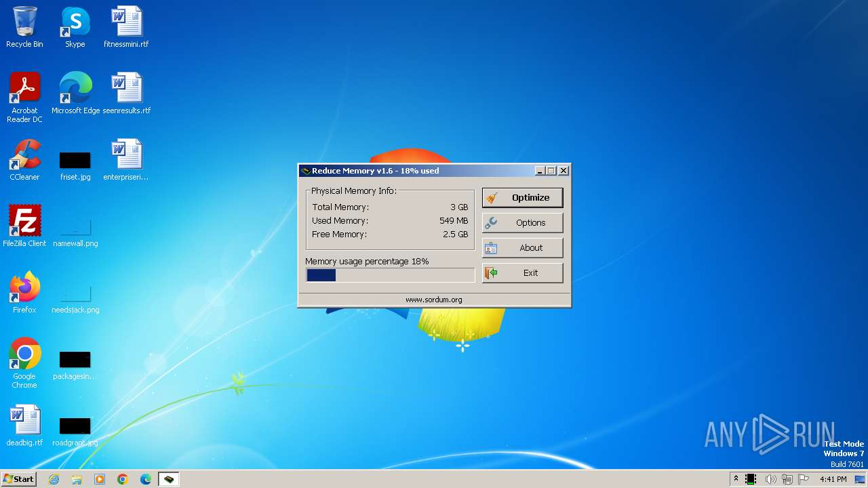The height and width of the screenshot is (488, 868).
Task: Close the Reduce Memory window
Action: tap(563, 171)
